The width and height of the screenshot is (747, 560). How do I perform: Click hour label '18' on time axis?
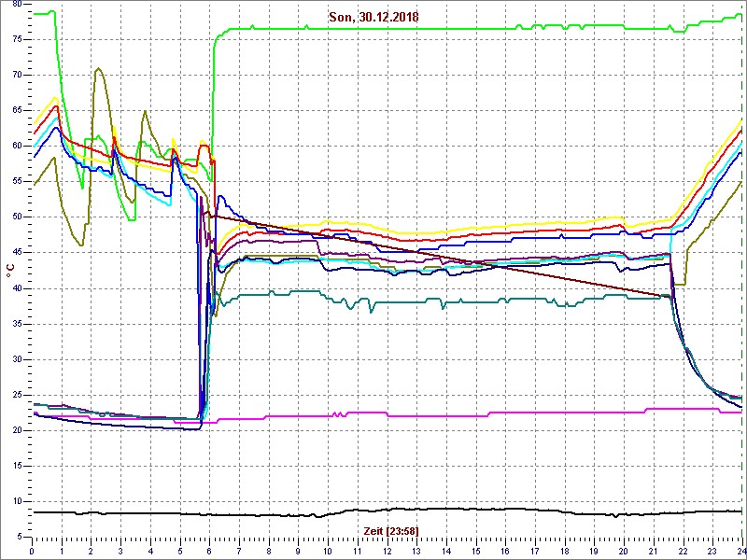pyautogui.click(x=565, y=551)
